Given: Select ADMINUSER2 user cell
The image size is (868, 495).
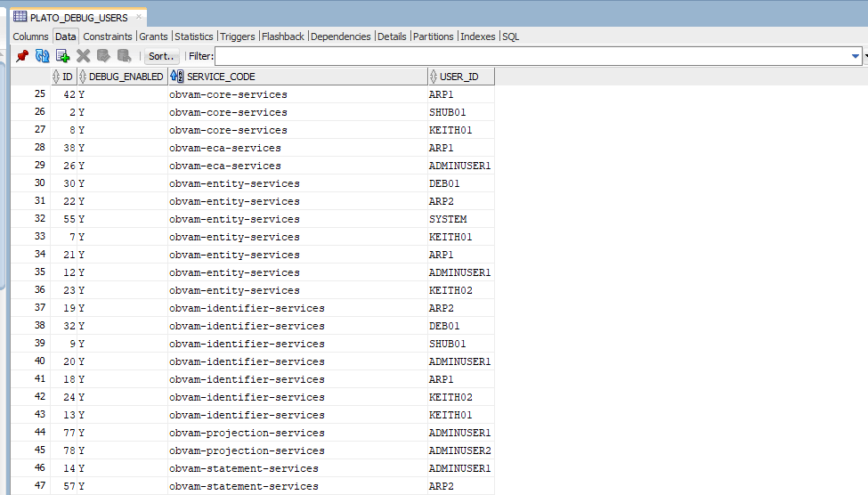Looking at the screenshot, I should pyautogui.click(x=460, y=450).
